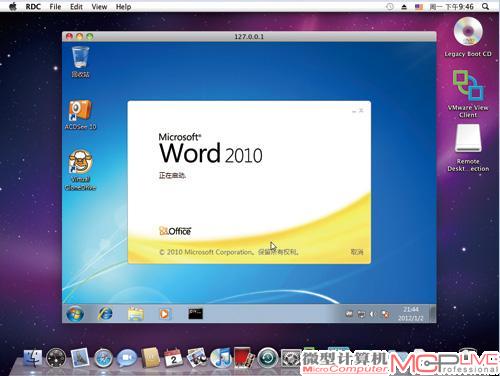Open the US flag input source menu

[x=419, y=7]
